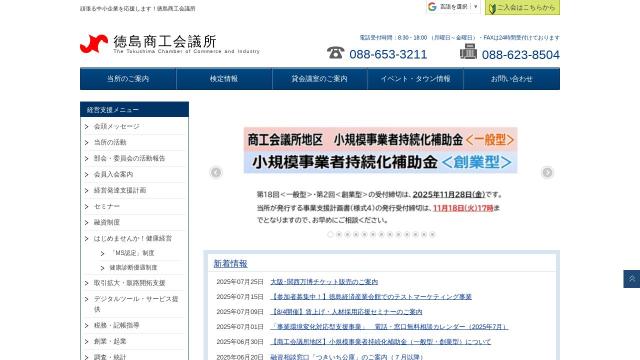Go to the previous carousel slide with the left arrow
The width and height of the screenshot is (640, 360).
click(x=216, y=173)
